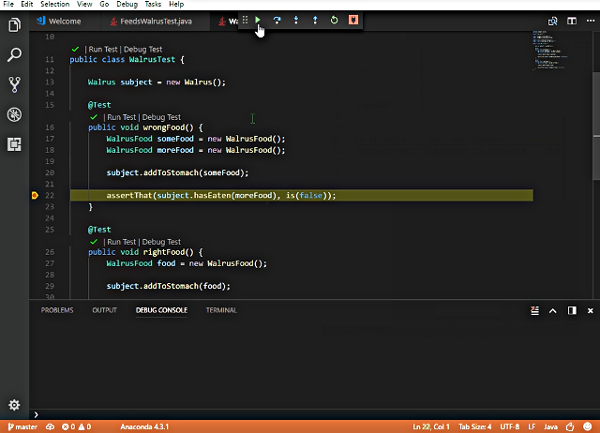The width and height of the screenshot is (600, 433).
Task: Click the code minimap preview
Action: click(551, 50)
